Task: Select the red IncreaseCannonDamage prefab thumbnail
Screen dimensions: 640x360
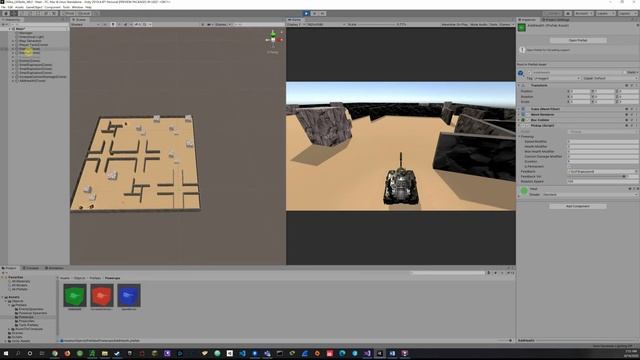Action: tap(102, 295)
